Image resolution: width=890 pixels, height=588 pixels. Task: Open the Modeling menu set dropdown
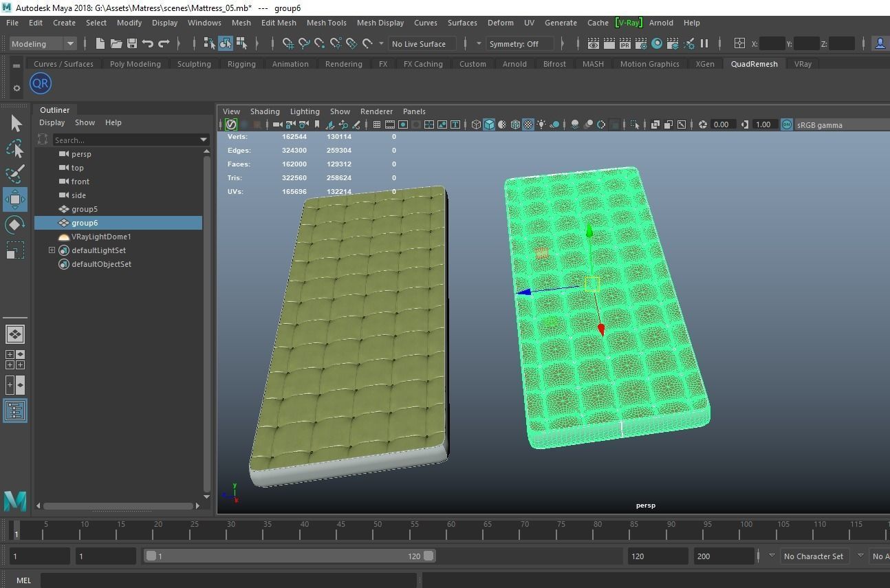coord(43,43)
